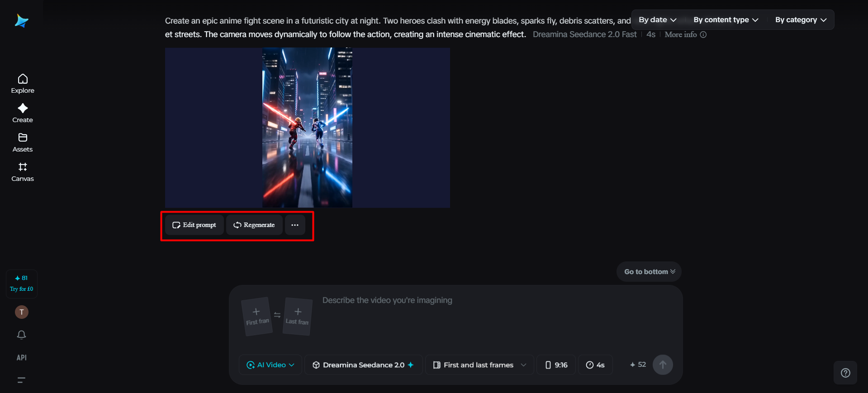Image resolution: width=868 pixels, height=393 pixels.
Task: Click the Regenerate button
Action: pos(254,225)
